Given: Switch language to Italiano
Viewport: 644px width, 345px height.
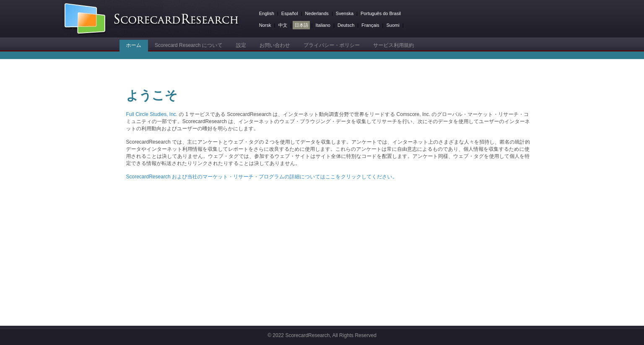Looking at the screenshot, I should pyautogui.click(x=323, y=25).
